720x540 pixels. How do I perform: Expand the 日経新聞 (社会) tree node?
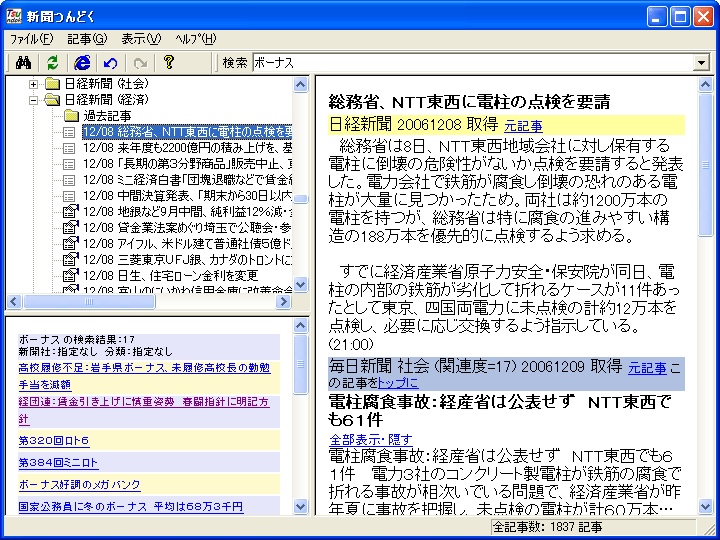(x=33, y=84)
